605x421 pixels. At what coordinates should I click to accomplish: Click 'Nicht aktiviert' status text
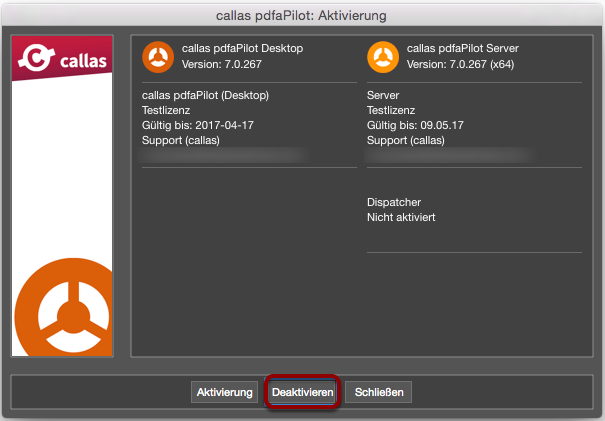[401, 217]
